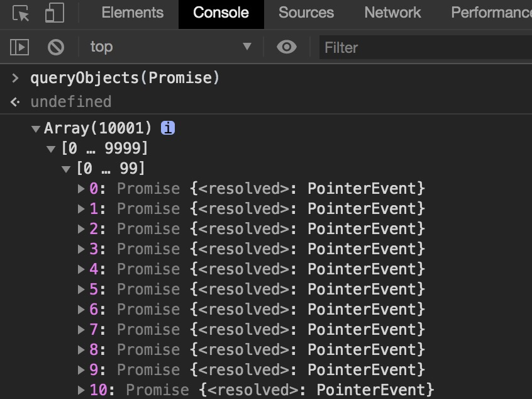Click the blue info badge beside Array(10001)

pyautogui.click(x=168, y=128)
